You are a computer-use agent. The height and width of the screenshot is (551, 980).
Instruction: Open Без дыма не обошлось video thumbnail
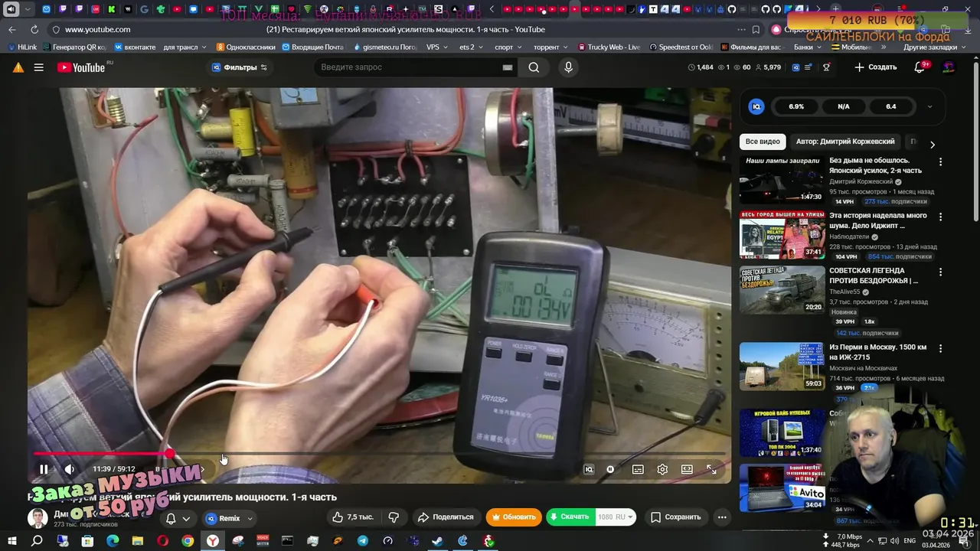point(782,179)
